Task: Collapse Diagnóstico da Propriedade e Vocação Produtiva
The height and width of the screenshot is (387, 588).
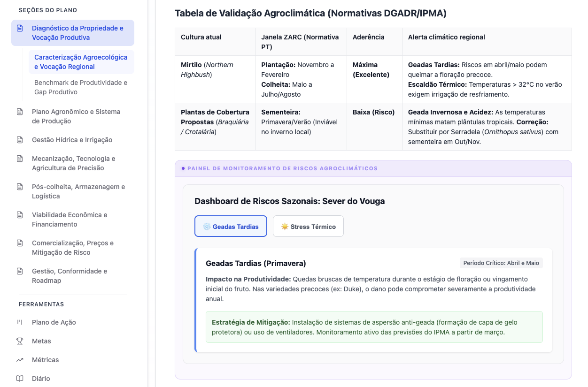Action: (73, 33)
